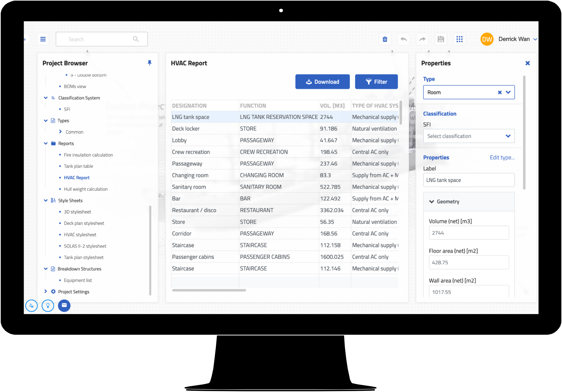The width and height of the screenshot is (562, 392).
Task: Select the Passenger cabins table row
Action: click(x=285, y=257)
